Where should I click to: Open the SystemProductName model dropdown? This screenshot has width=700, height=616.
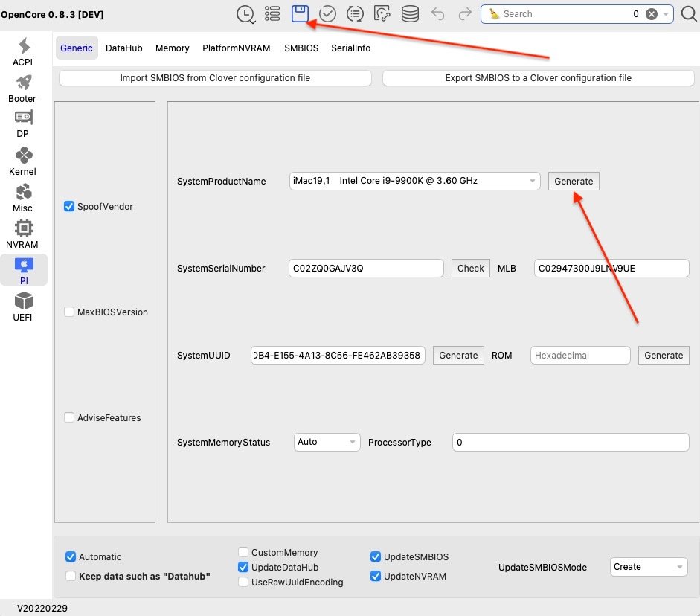414,181
